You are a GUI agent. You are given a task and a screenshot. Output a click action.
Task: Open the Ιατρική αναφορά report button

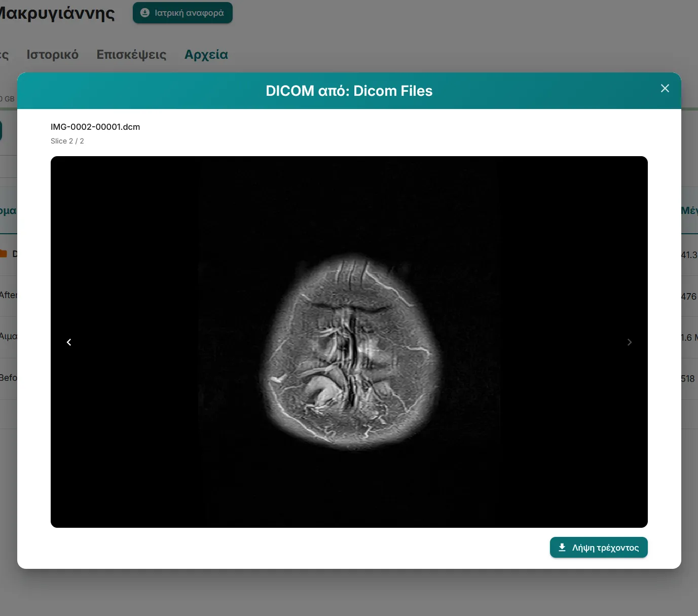[182, 13]
